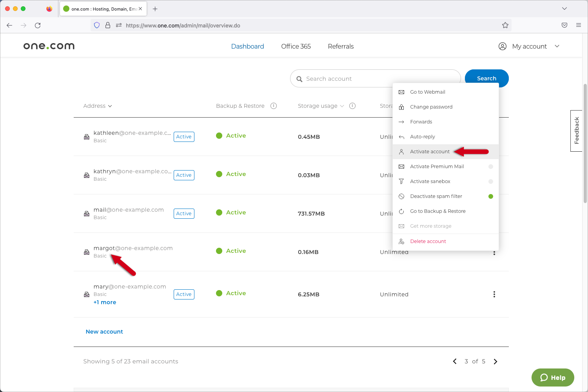Image resolution: width=588 pixels, height=392 pixels.
Task: Choose Delete account from the menu
Action: pyautogui.click(x=428, y=241)
